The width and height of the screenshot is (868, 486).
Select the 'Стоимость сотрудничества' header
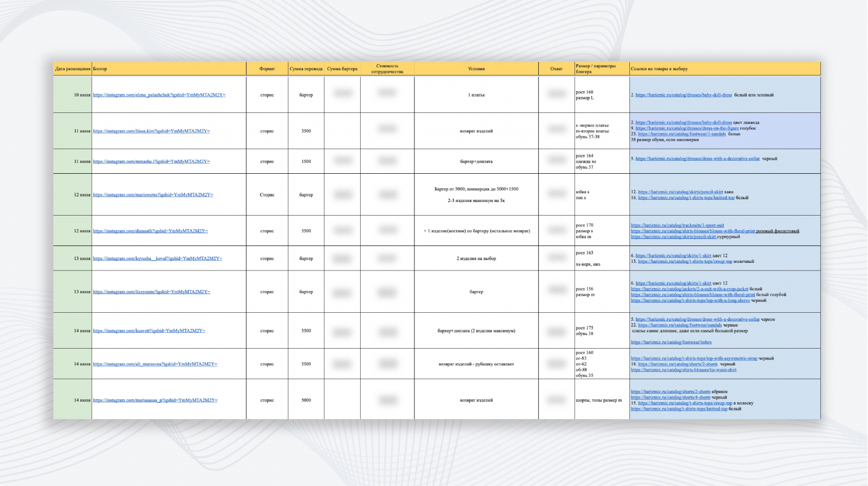(x=387, y=69)
